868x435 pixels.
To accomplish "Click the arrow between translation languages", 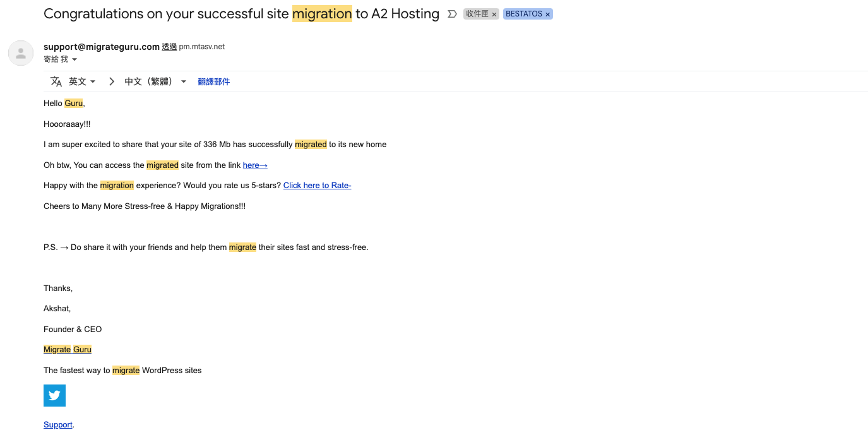I will pos(112,81).
